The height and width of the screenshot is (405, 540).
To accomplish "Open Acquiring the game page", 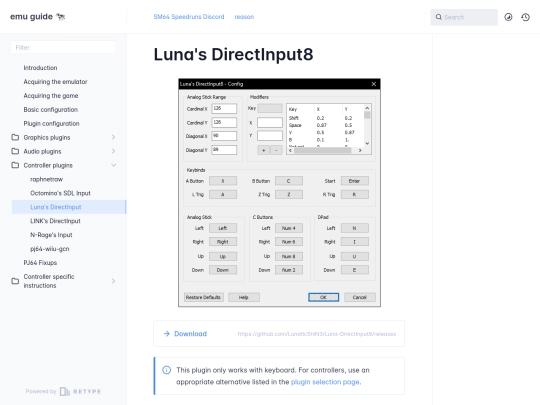I will pyautogui.click(x=51, y=96).
